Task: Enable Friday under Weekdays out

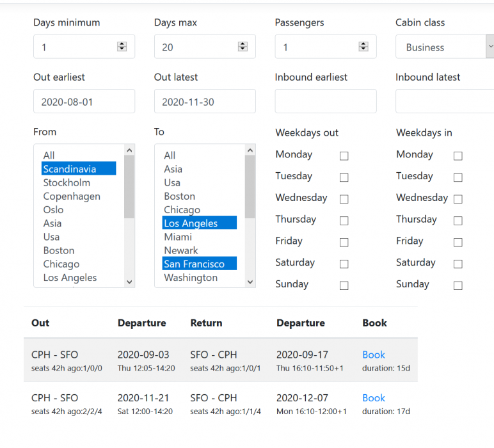Action: point(344,242)
